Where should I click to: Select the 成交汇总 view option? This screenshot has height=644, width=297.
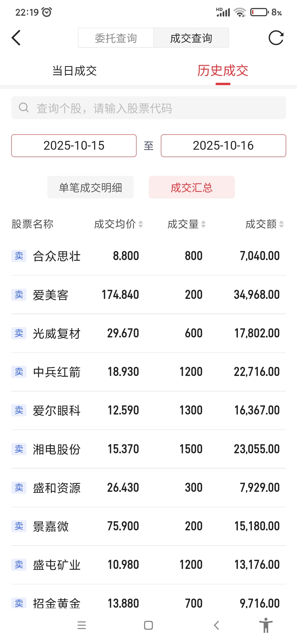pos(192,187)
